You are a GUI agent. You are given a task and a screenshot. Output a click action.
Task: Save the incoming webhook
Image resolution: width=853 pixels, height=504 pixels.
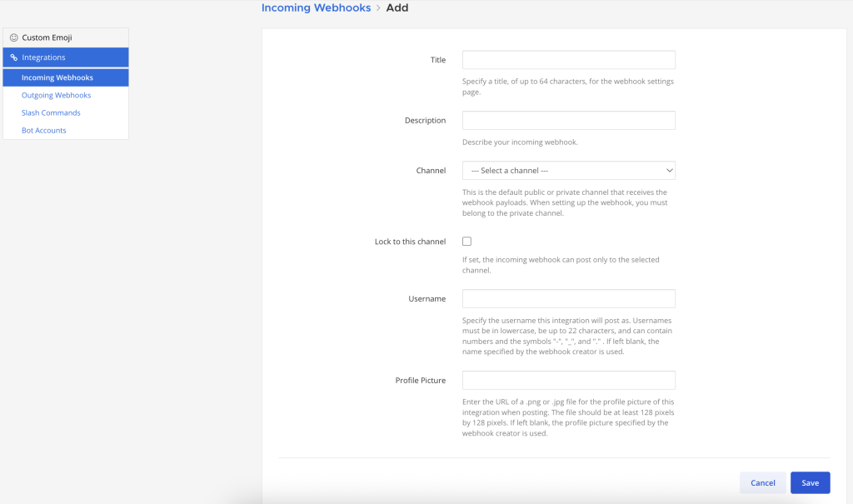(810, 483)
